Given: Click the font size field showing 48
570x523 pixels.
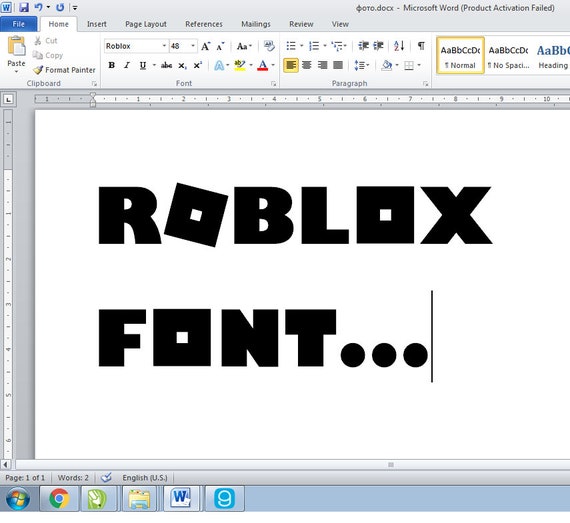Looking at the screenshot, I should click(179, 46).
